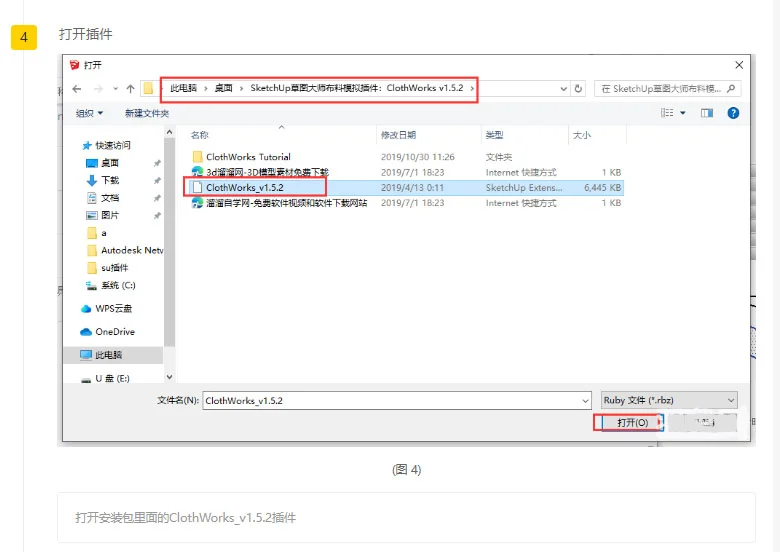This screenshot has height=552, width=780.
Task: Click the 桌面 breadcrumb in address bar
Action: (224, 88)
